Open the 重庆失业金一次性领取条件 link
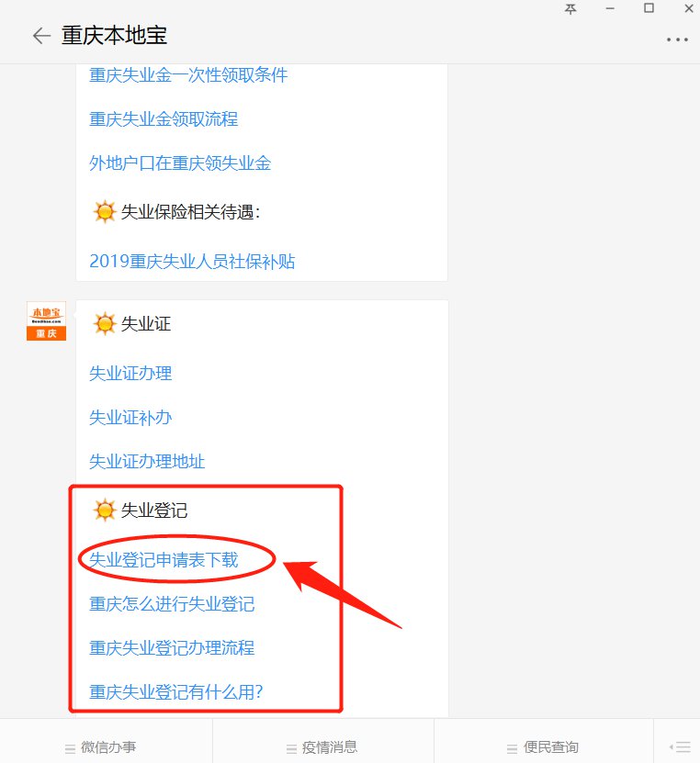The image size is (700, 763). point(188,75)
